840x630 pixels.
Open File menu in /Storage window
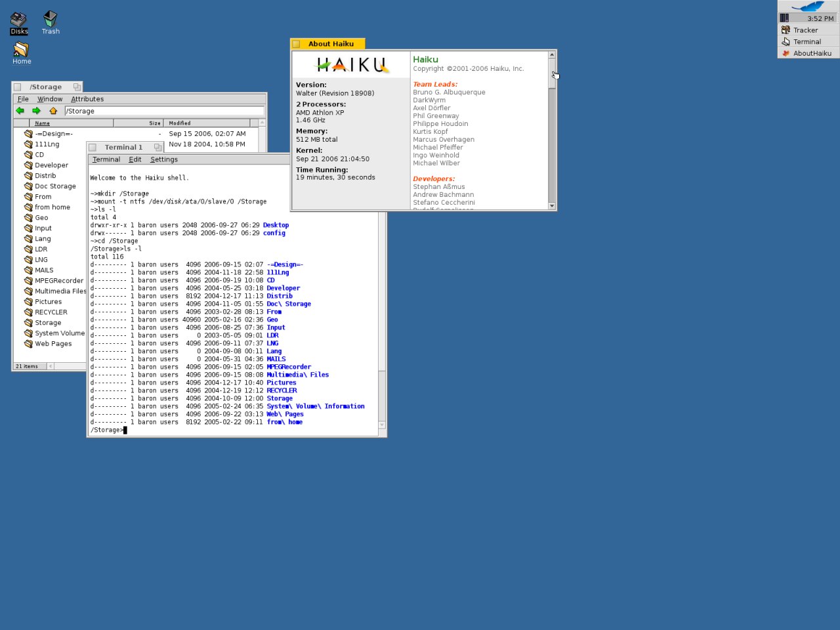23,99
